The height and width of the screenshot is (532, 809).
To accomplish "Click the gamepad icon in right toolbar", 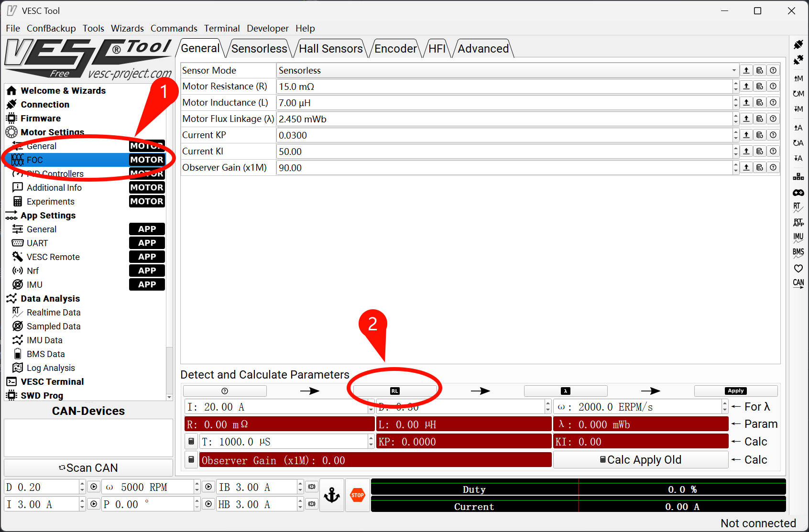I will coord(798,193).
